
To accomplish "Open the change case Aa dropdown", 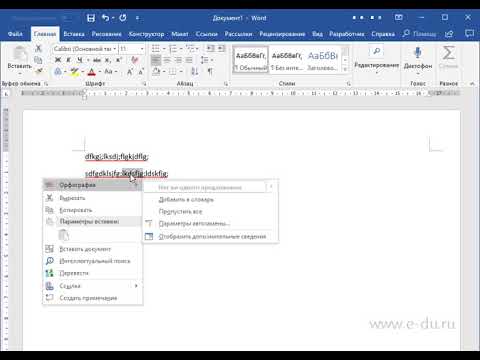I will 111,71.
